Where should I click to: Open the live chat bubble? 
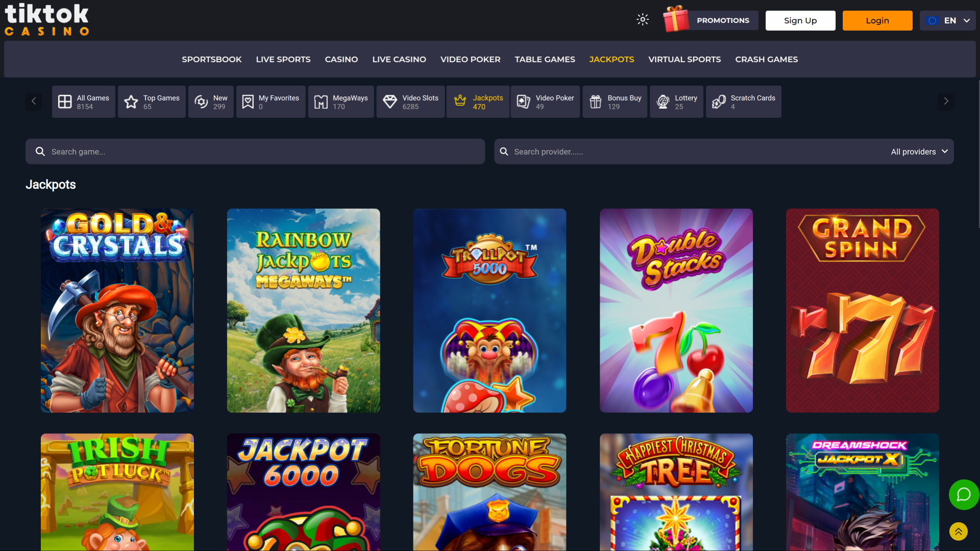(x=964, y=494)
